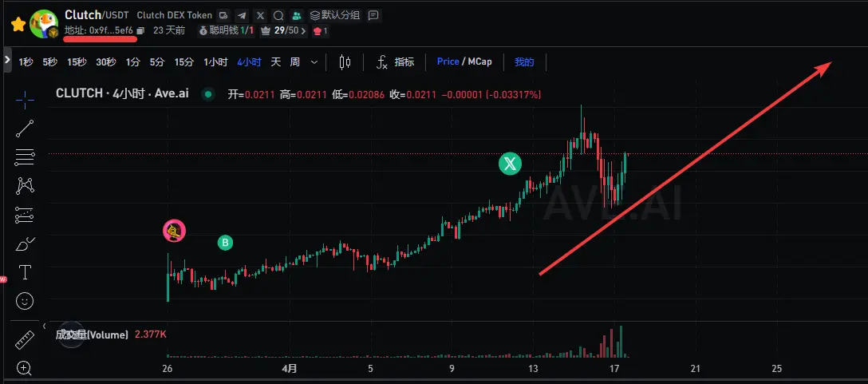
Task: Open the emoji sticker tool
Action: 25,301
